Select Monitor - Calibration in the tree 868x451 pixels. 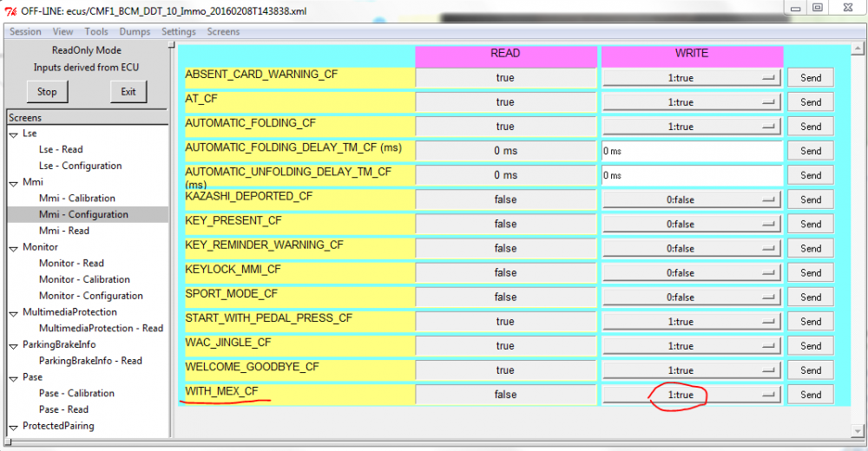coord(84,279)
